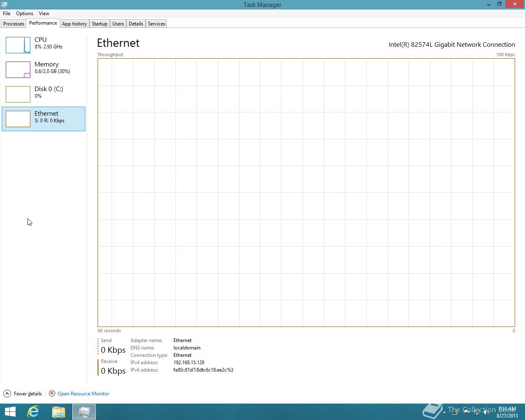Click the IPv4 address 192.168.15.128

tap(189, 363)
